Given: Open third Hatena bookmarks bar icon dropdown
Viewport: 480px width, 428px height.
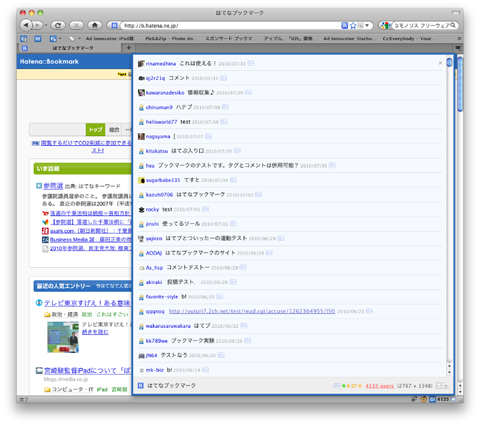Looking at the screenshot, I should tap(55, 39).
